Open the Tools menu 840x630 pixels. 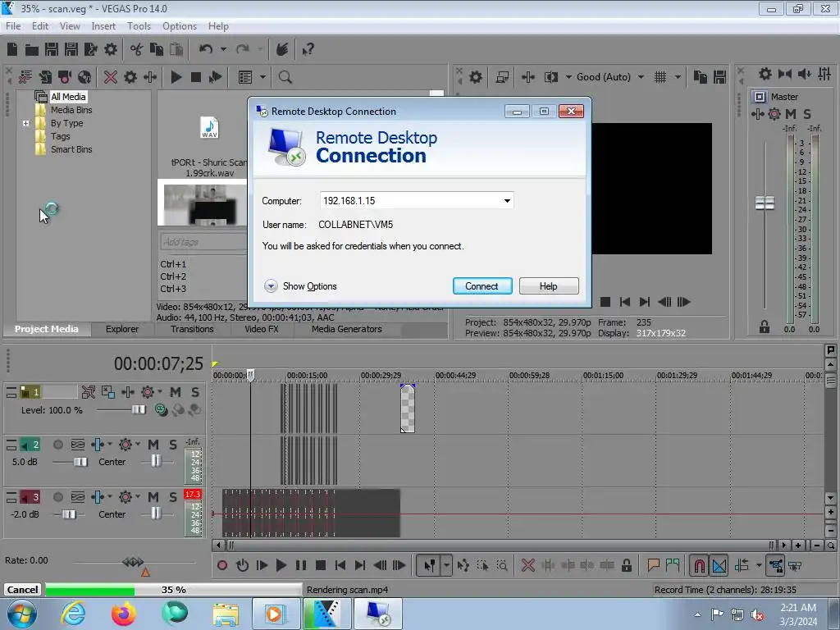click(139, 25)
